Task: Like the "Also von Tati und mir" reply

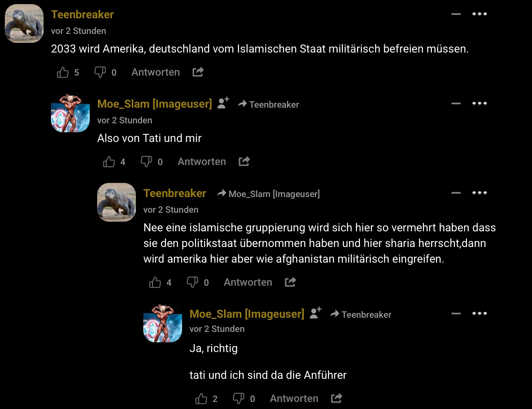Action: (109, 162)
